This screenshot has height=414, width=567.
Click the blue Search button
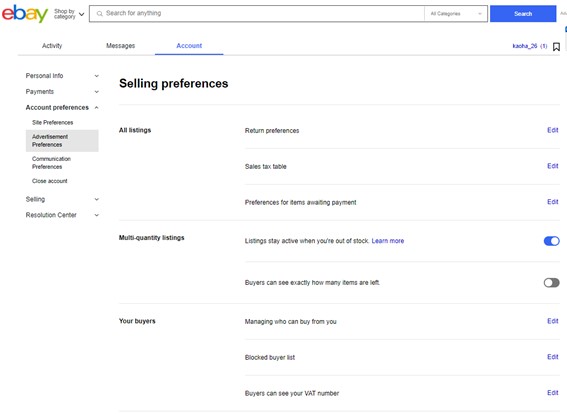click(523, 14)
